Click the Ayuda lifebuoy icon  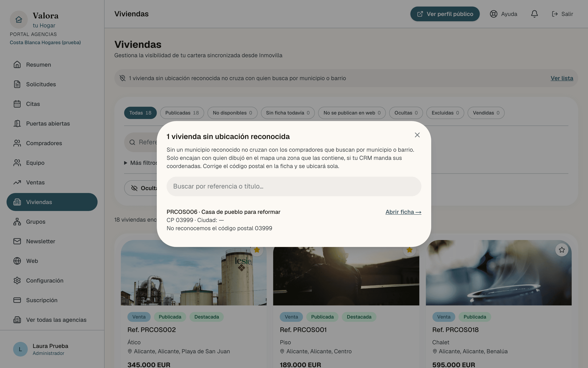pyautogui.click(x=493, y=14)
